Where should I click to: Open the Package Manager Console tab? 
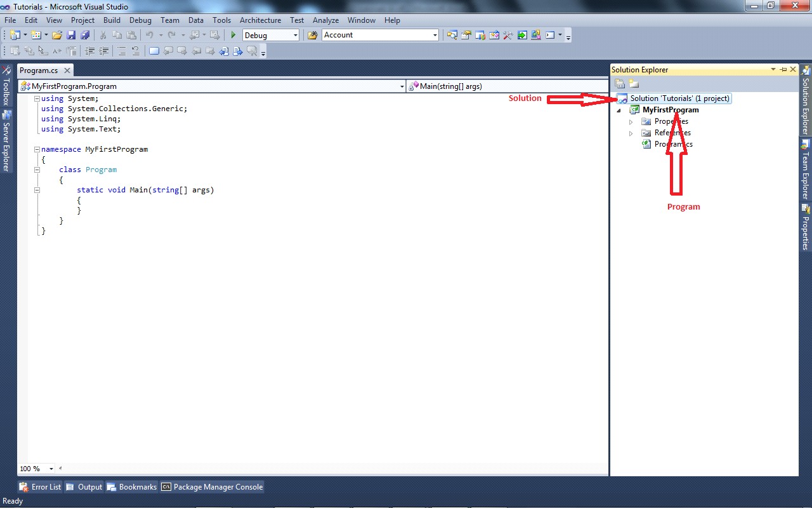click(212, 487)
